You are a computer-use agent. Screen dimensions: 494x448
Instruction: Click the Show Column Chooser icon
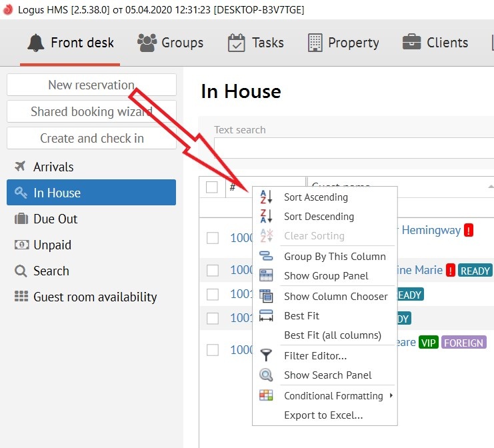coord(266,296)
